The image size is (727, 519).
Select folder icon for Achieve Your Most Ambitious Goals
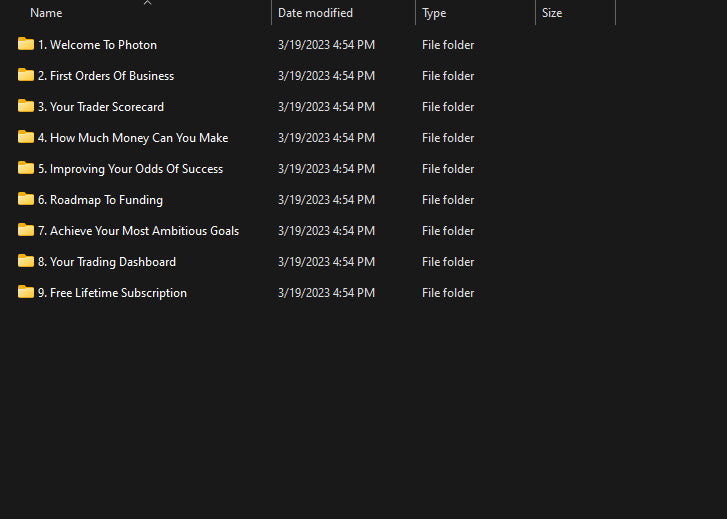[26, 230]
